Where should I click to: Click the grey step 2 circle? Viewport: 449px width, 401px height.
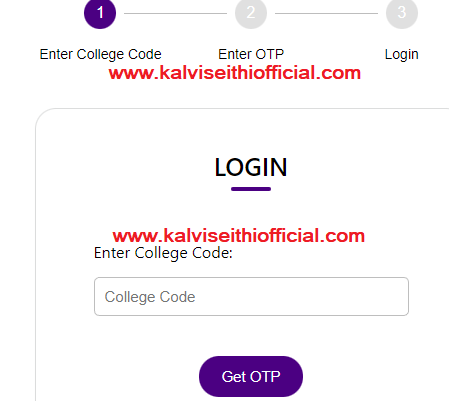(251, 13)
